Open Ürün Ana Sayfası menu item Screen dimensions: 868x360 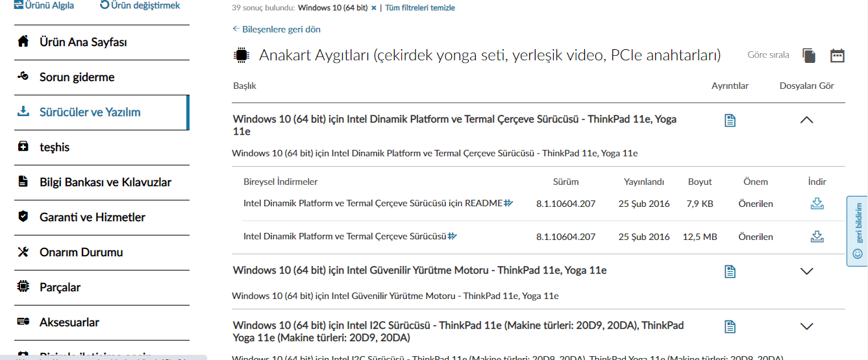[83, 42]
